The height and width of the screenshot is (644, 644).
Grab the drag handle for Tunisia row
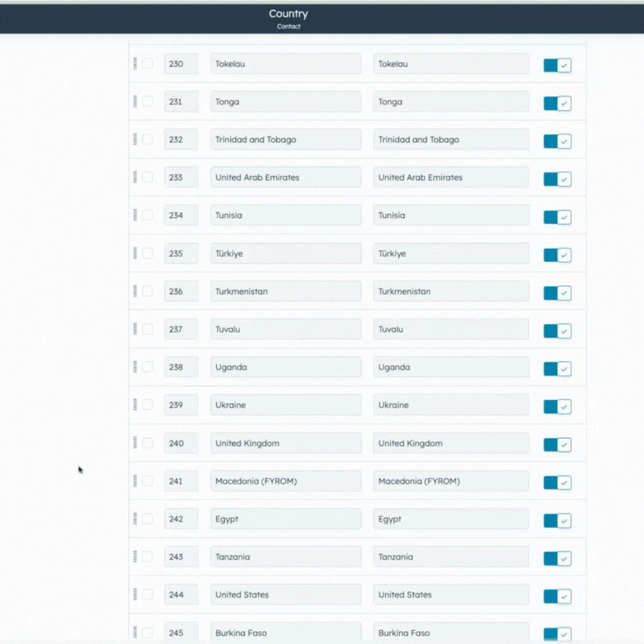click(135, 215)
